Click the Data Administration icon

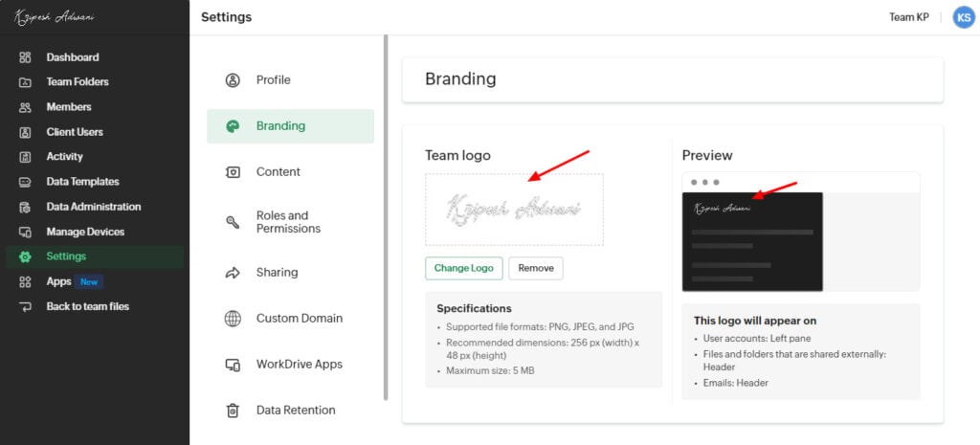coord(25,207)
